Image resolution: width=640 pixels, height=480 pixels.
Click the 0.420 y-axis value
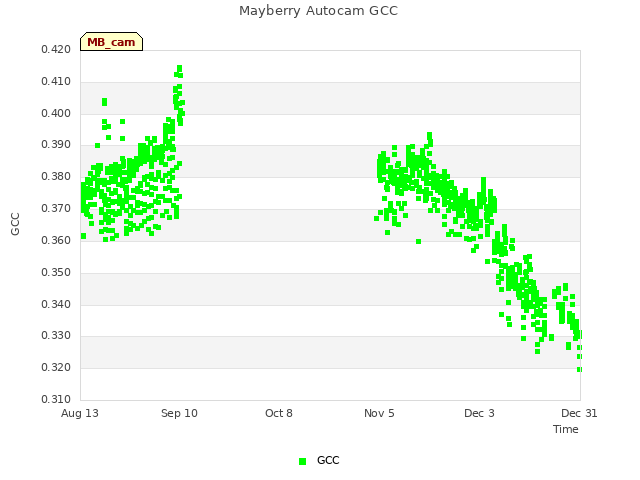[56, 49]
